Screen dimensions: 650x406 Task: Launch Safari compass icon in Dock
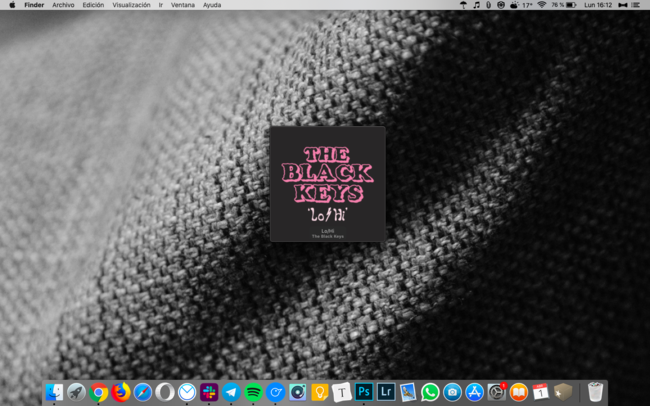(x=143, y=392)
